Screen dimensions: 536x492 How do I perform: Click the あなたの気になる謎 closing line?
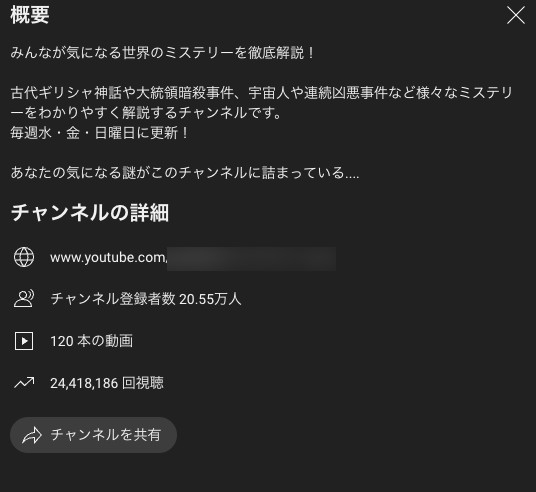185,173
